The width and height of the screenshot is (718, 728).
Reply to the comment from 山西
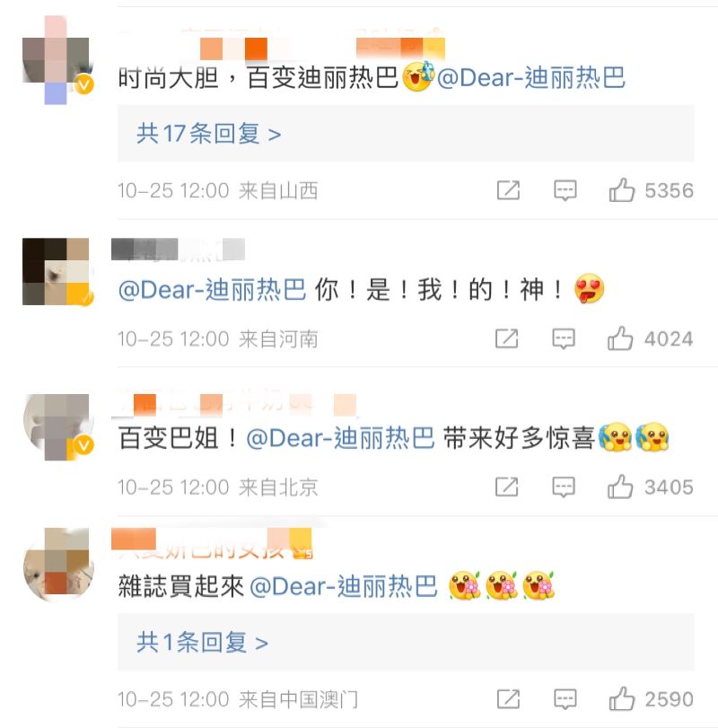(565, 190)
